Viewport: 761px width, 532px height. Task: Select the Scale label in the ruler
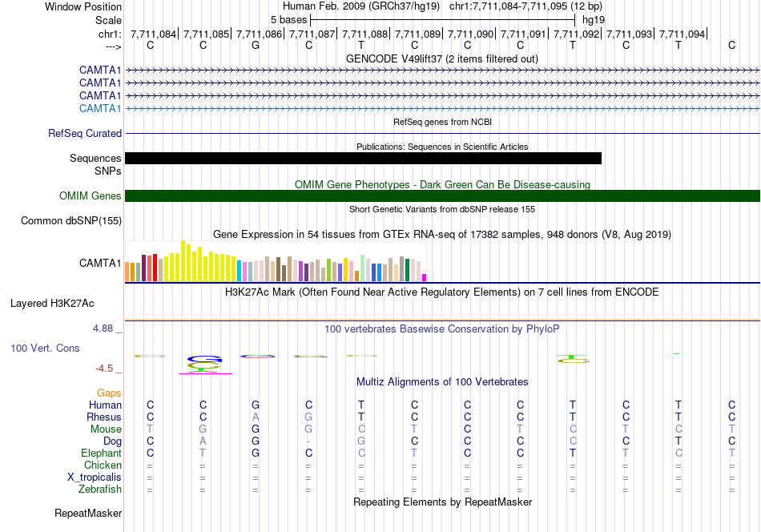108,20
